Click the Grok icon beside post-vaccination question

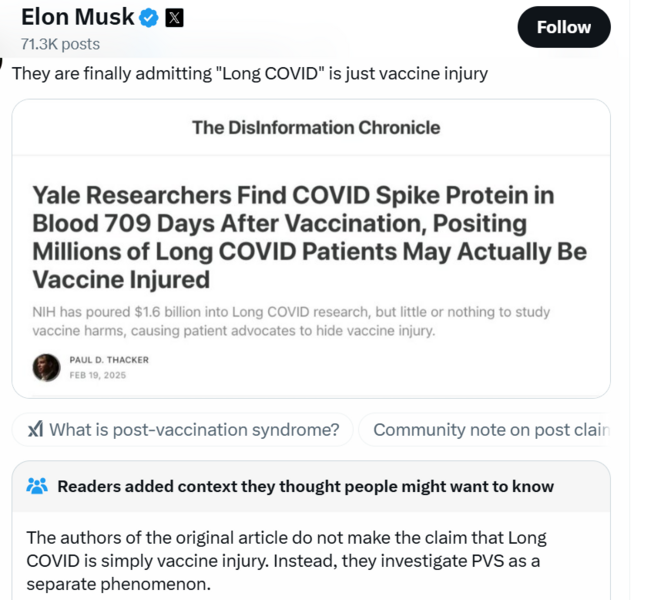coord(35,430)
